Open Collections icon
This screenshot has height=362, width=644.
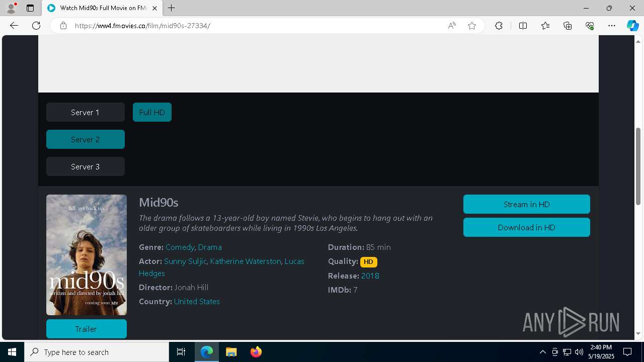pos(568,26)
